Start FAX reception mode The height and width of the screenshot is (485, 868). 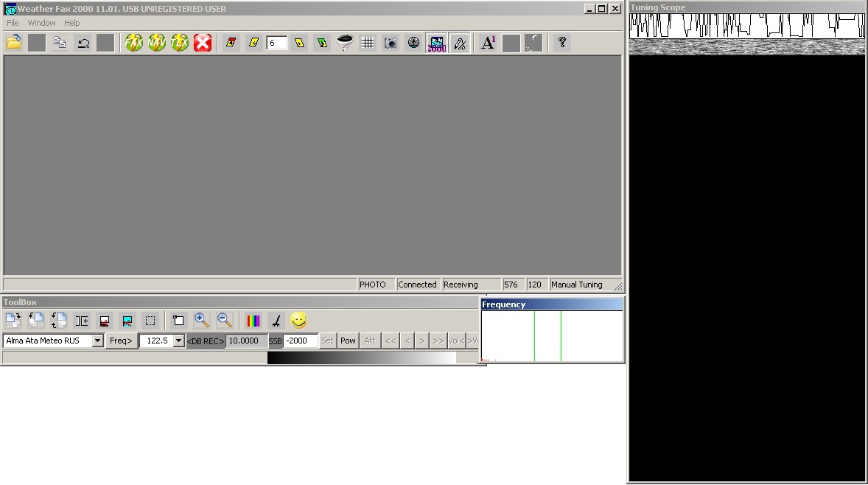pyautogui.click(x=134, y=43)
